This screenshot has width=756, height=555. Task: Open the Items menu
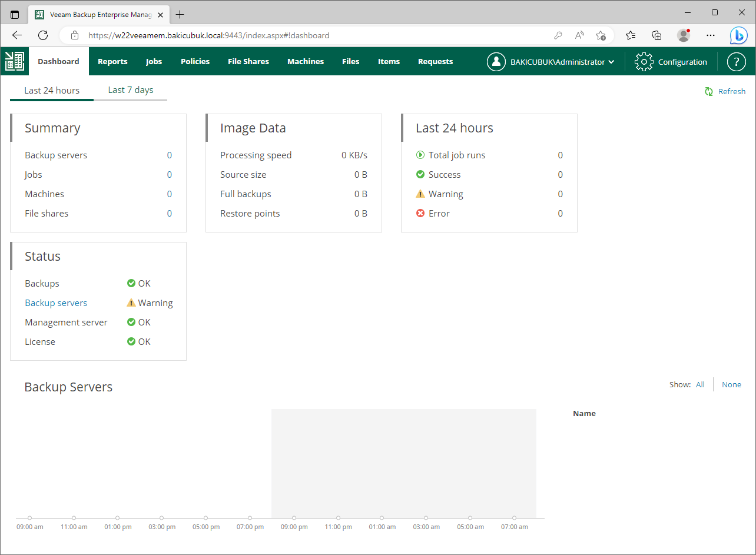(x=389, y=61)
